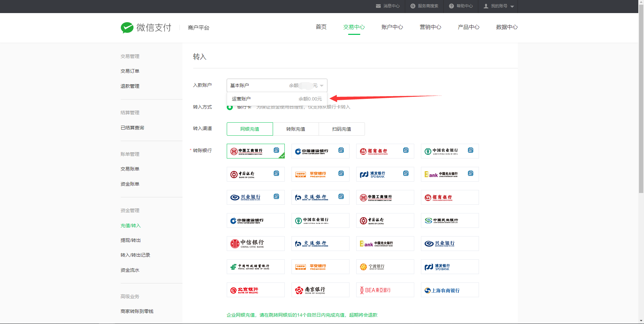
Task: Open 帮助中心 help center
Action: pos(461,6)
